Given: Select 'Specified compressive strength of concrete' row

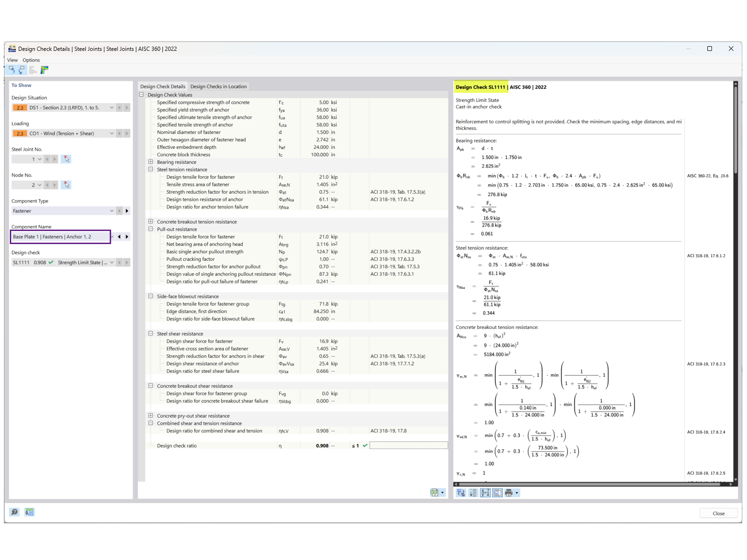Looking at the screenshot, I should (x=297, y=102).
